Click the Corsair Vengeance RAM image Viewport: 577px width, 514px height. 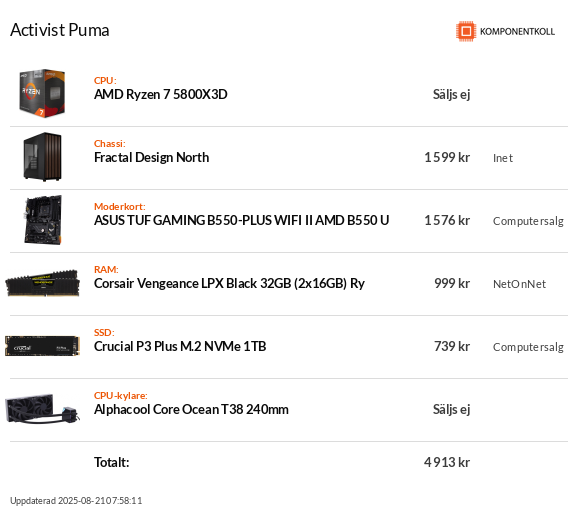pyautogui.click(x=42, y=283)
